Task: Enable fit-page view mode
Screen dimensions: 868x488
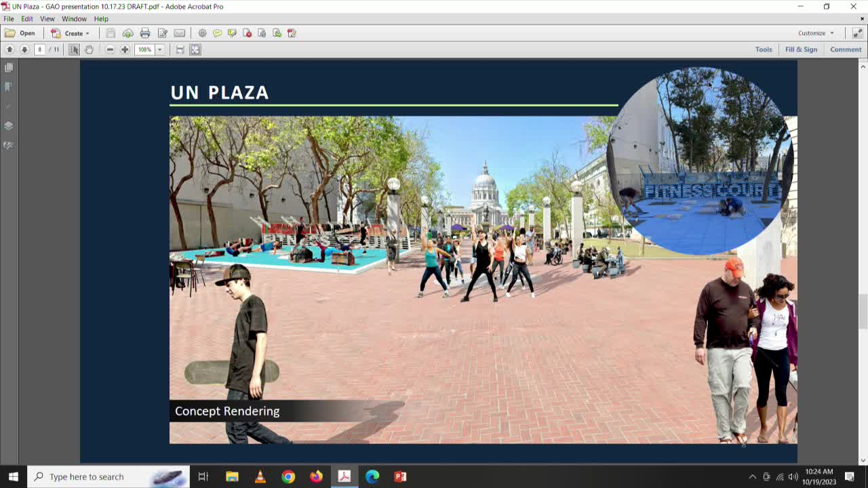Action: 195,49
